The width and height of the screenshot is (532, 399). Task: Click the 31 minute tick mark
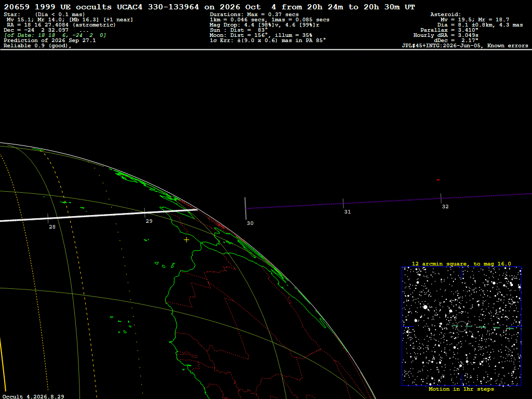(343, 203)
